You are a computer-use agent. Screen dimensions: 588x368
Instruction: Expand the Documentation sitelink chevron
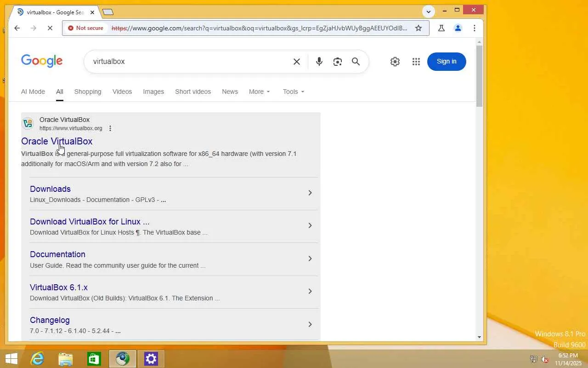click(310, 259)
